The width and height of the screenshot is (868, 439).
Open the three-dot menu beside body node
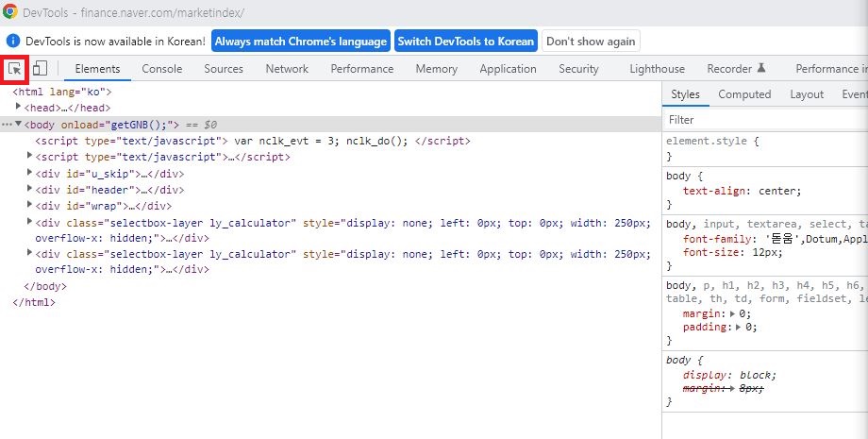[x=7, y=125]
